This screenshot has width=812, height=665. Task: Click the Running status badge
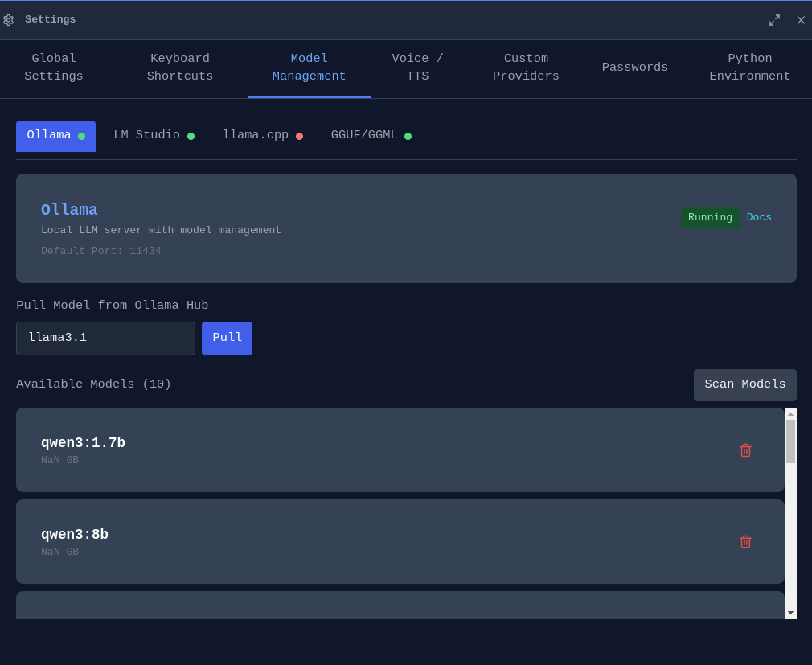(710, 218)
